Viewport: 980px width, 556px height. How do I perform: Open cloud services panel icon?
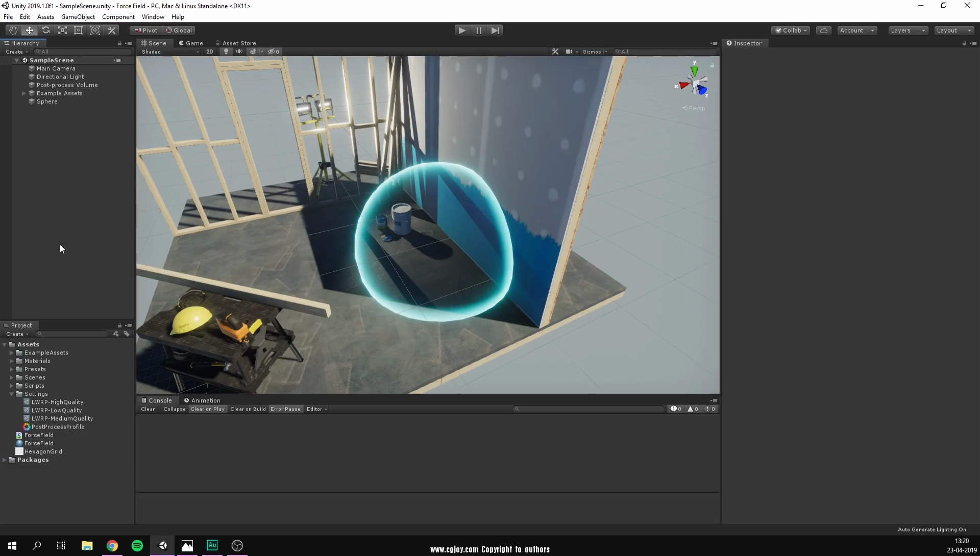coord(824,30)
